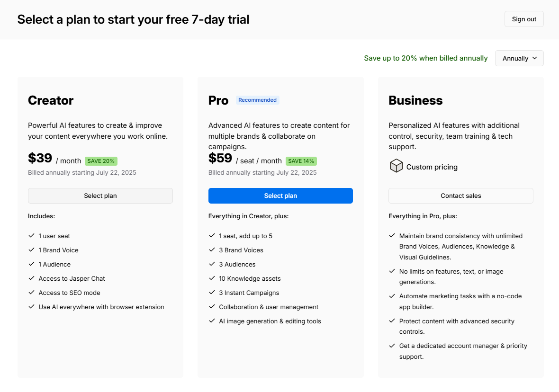Contact sales for the Business plan
The image size is (559, 392).
[461, 196]
